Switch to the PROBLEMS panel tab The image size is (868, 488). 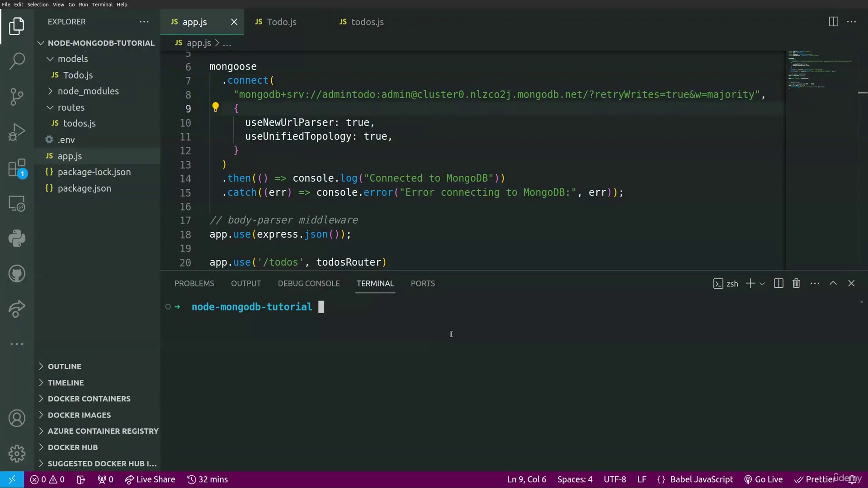[194, 283]
